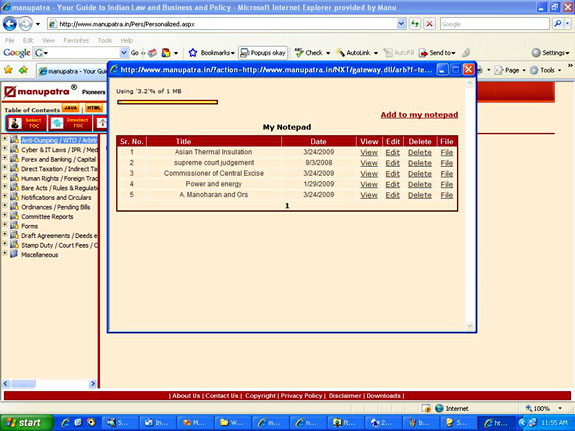This screenshot has width=575, height=431.
Task: Select the manupatra browser tab
Action: (x=72, y=71)
